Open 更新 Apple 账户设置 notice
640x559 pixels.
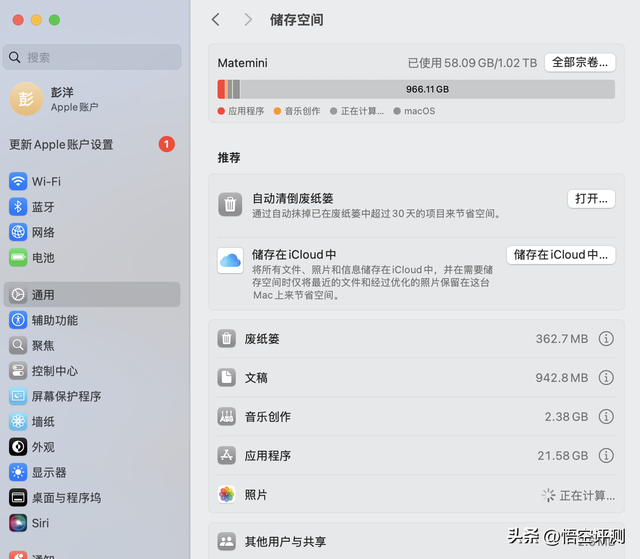tap(61, 144)
